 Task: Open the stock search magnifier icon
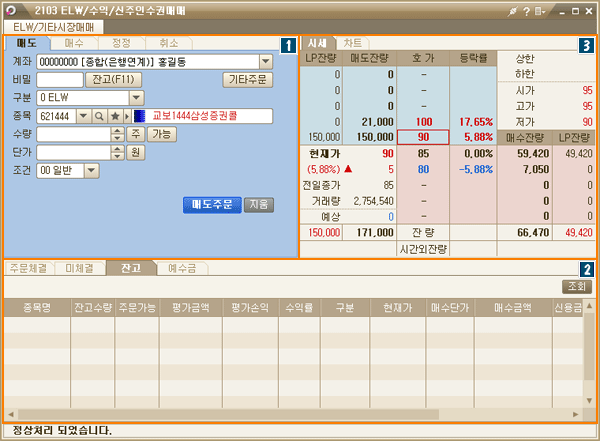click(99, 116)
